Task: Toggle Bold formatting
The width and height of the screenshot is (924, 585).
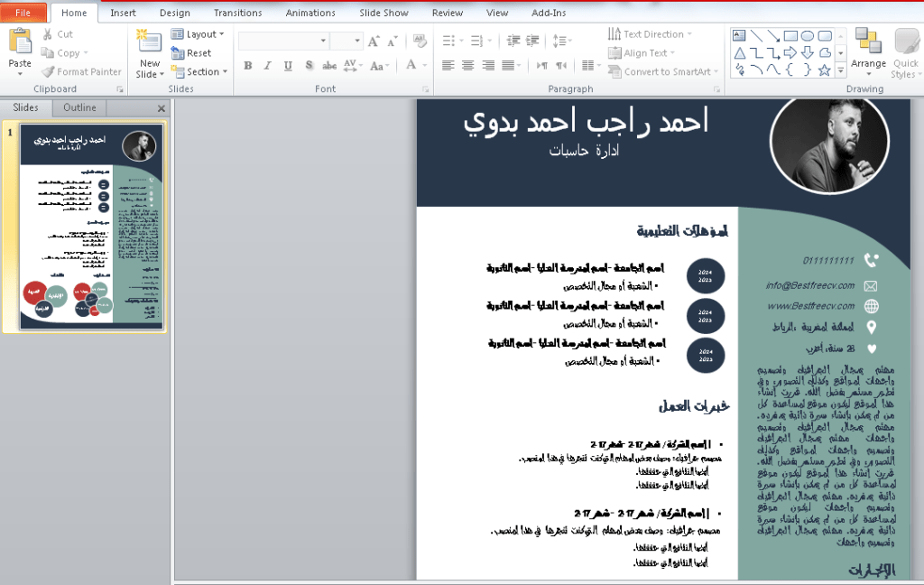Action: (247, 66)
